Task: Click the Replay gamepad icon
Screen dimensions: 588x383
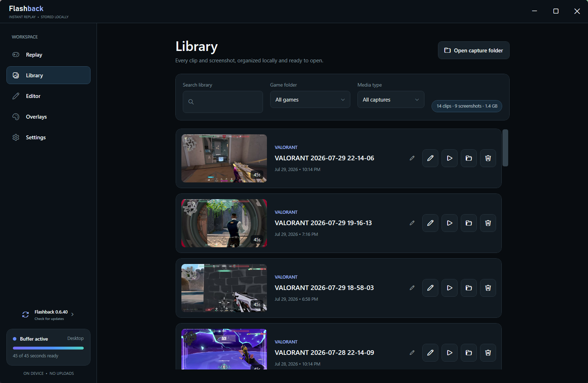Action: 16,55
